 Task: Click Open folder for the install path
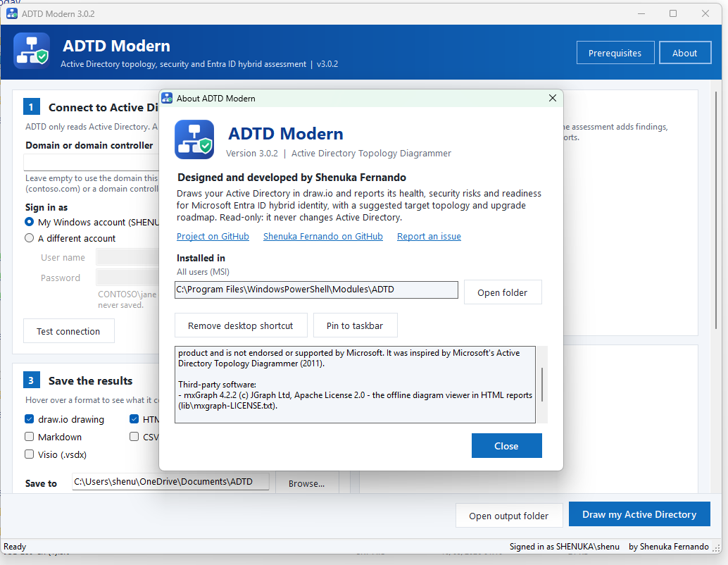coord(503,292)
